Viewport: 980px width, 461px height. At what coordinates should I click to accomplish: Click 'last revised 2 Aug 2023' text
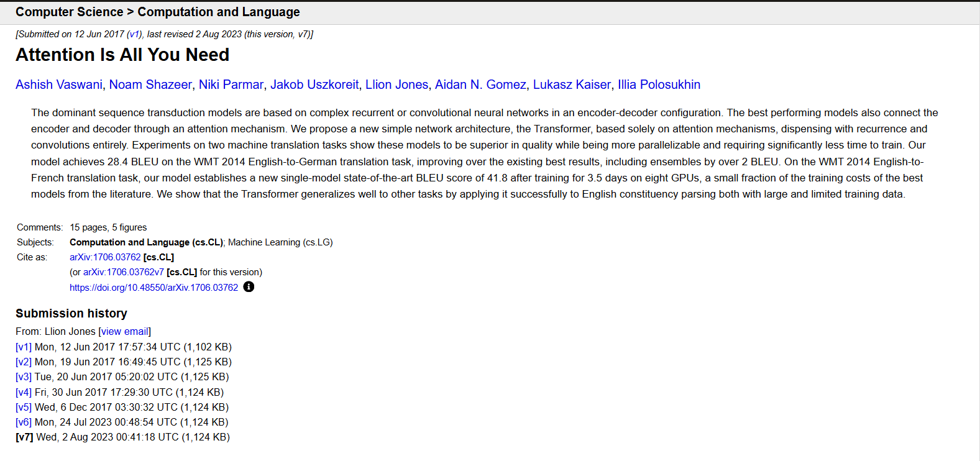point(195,34)
